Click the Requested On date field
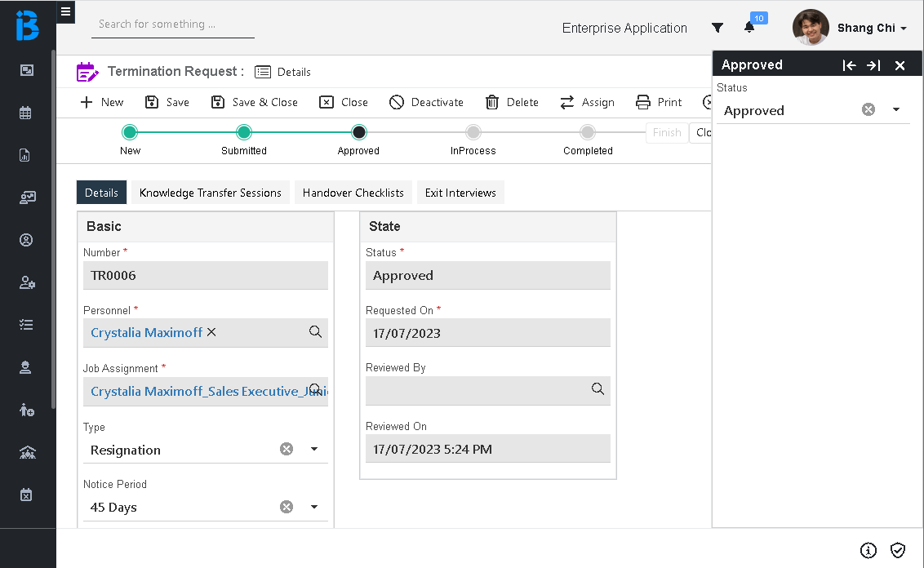Screen dimensions: 924x568 [x=488, y=333]
